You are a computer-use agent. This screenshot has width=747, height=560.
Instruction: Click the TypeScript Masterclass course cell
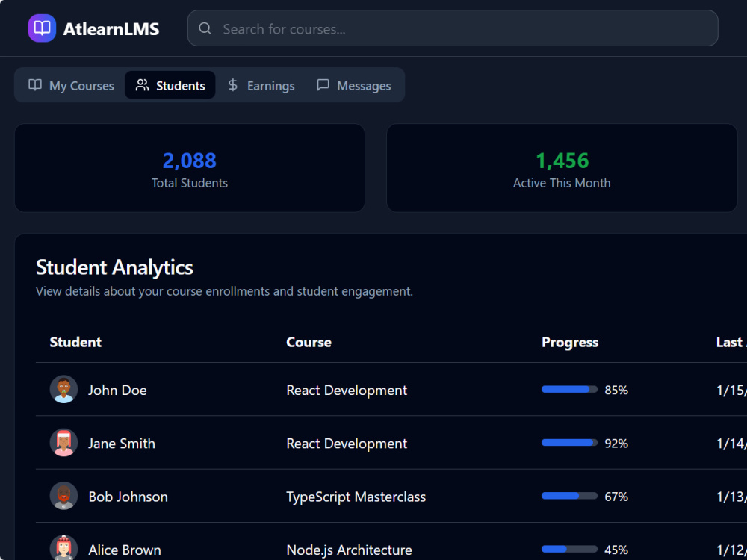click(356, 497)
